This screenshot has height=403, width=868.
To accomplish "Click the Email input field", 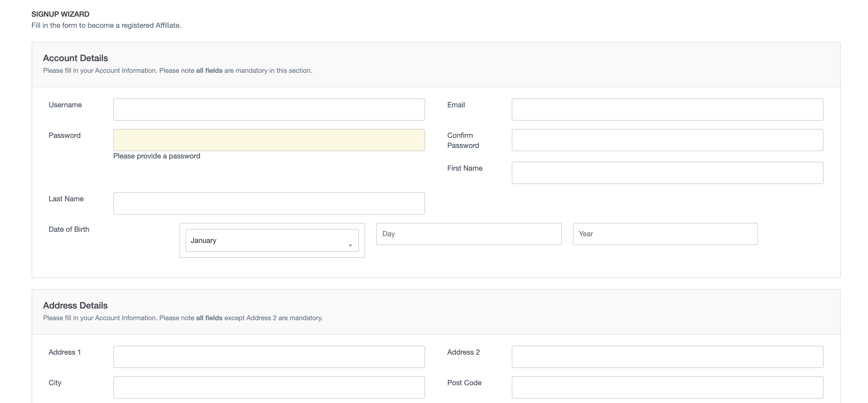I will click(x=667, y=109).
